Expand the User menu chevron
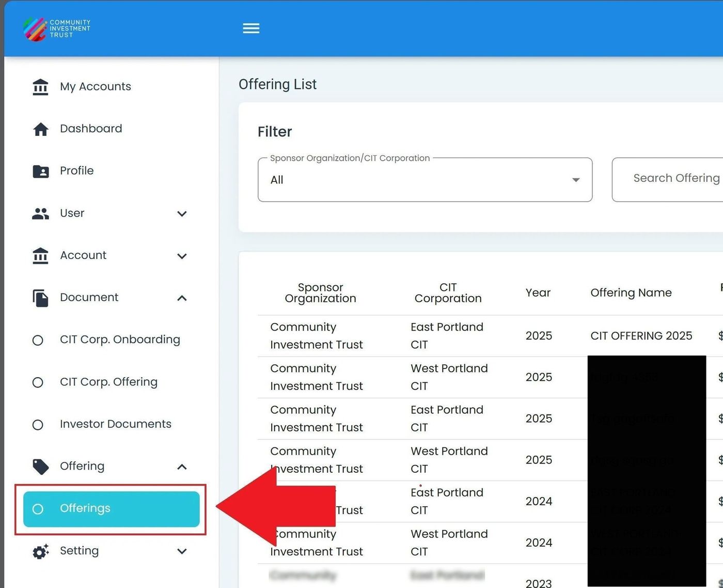 click(x=182, y=214)
